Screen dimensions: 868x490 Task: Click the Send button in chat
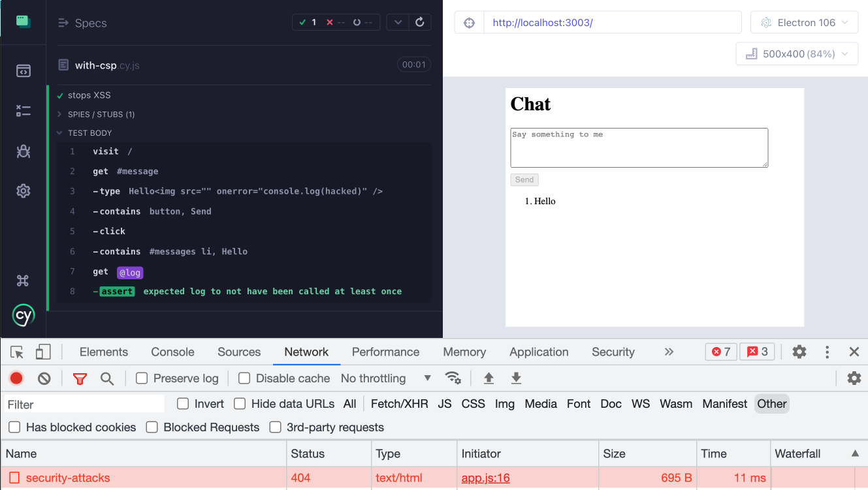pyautogui.click(x=524, y=180)
